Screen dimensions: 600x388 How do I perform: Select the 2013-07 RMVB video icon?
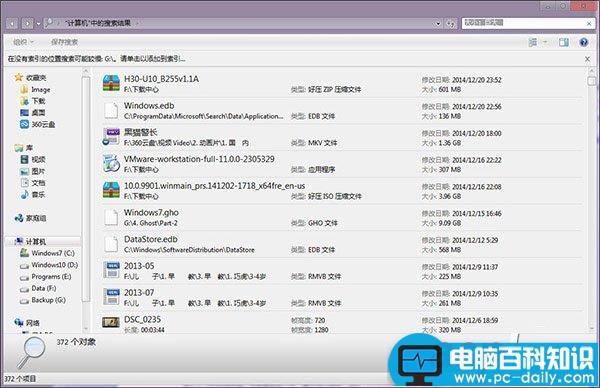click(111, 297)
